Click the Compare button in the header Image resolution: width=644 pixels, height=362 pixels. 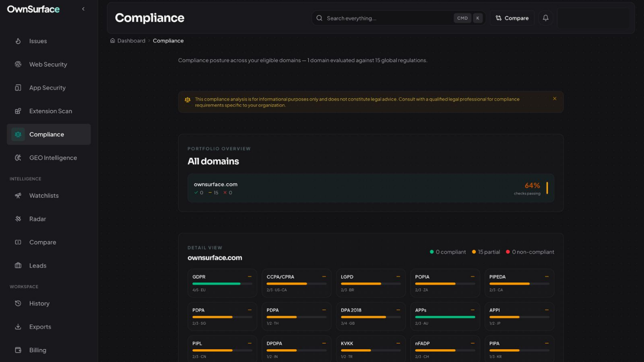click(x=512, y=18)
